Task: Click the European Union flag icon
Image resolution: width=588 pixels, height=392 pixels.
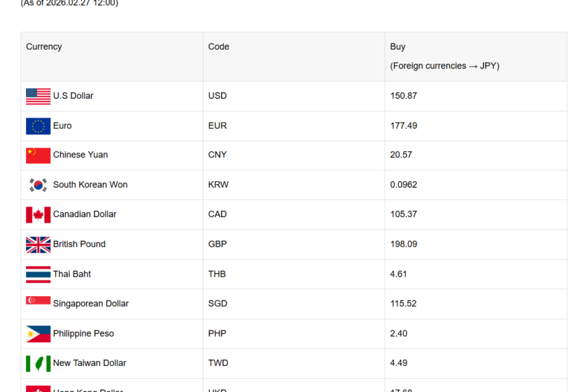Action: click(x=38, y=126)
